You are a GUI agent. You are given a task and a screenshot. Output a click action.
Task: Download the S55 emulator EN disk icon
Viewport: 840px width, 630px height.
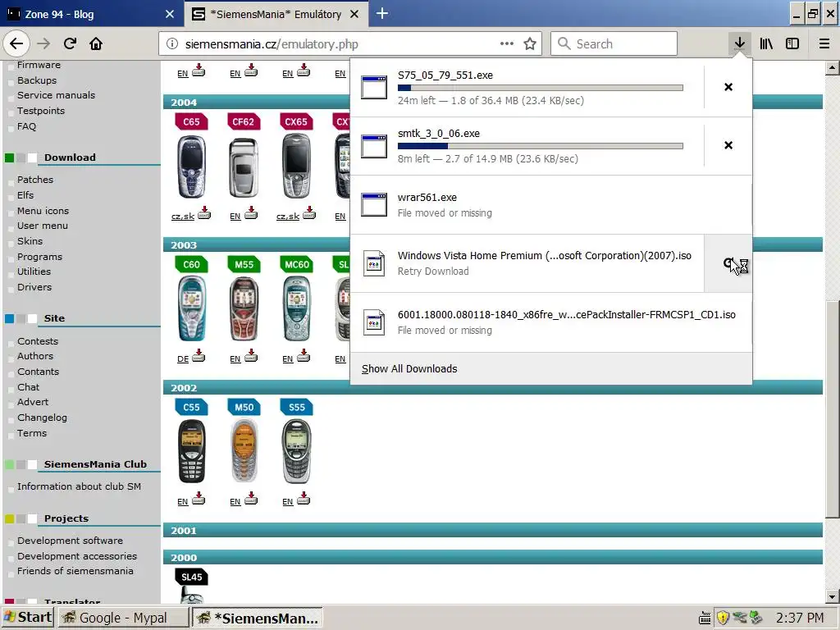304,499
